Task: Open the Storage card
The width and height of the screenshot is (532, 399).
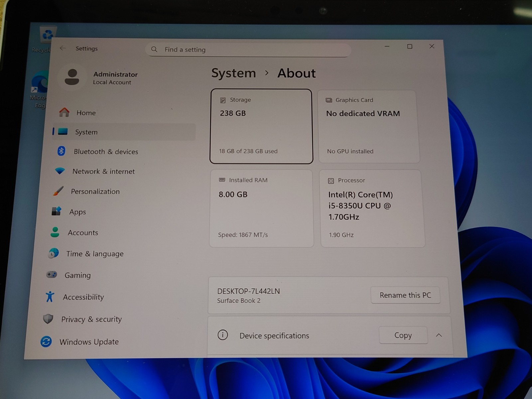Action: point(261,126)
